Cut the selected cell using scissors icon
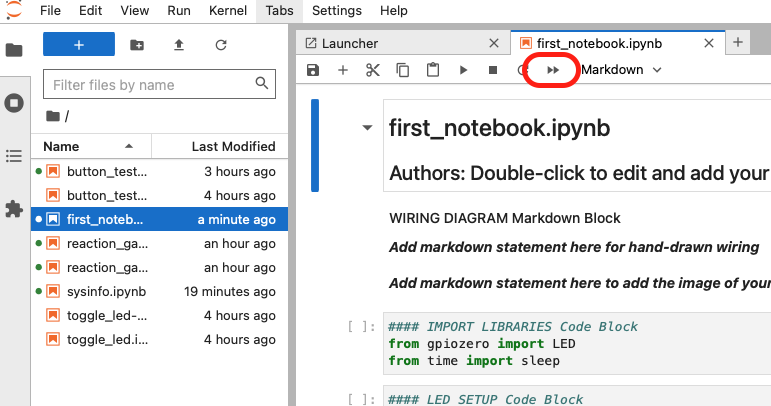 tap(372, 70)
